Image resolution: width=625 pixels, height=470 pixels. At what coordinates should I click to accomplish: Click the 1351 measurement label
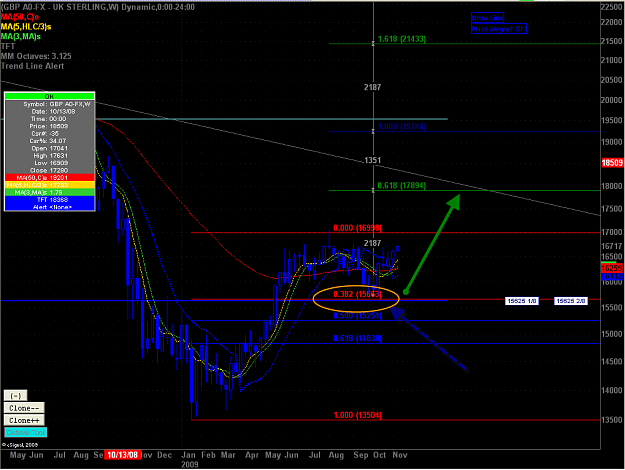click(372, 160)
